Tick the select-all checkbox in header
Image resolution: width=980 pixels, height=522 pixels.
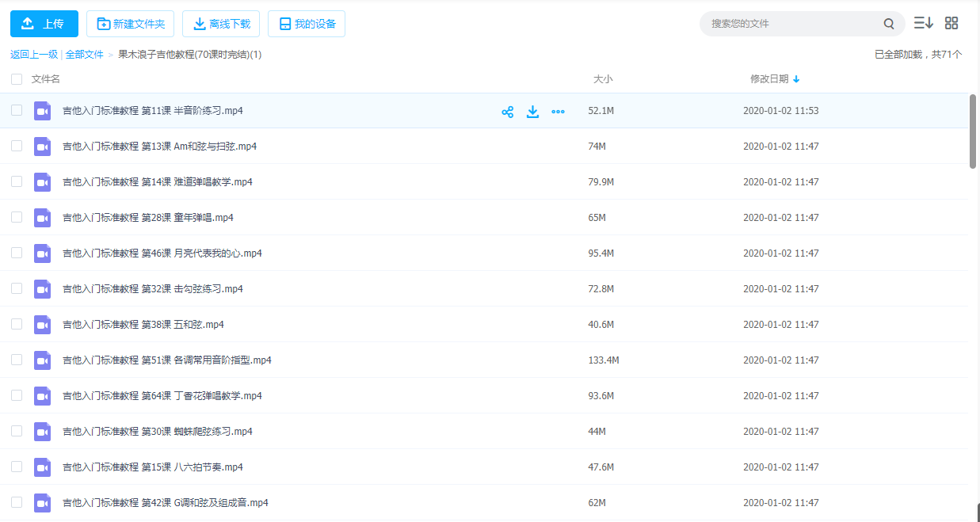[x=17, y=79]
